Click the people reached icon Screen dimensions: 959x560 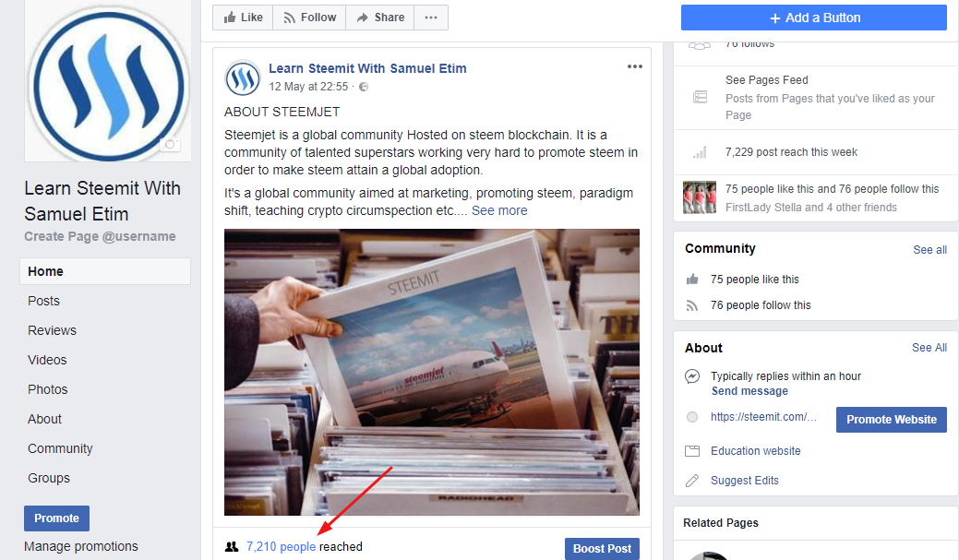tap(232, 546)
